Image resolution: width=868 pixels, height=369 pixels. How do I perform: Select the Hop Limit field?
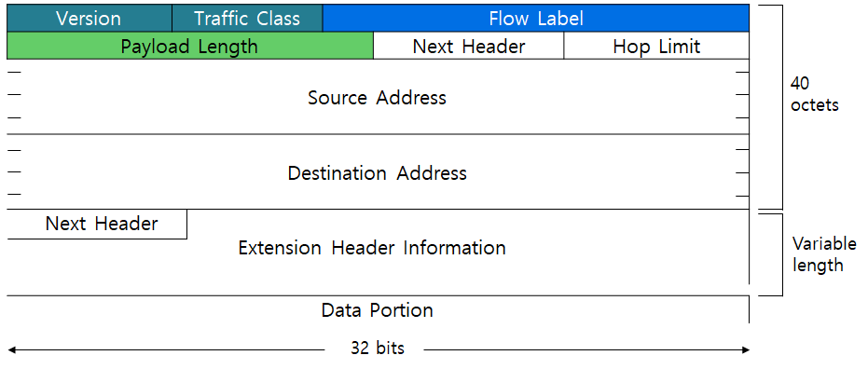tap(656, 46)
